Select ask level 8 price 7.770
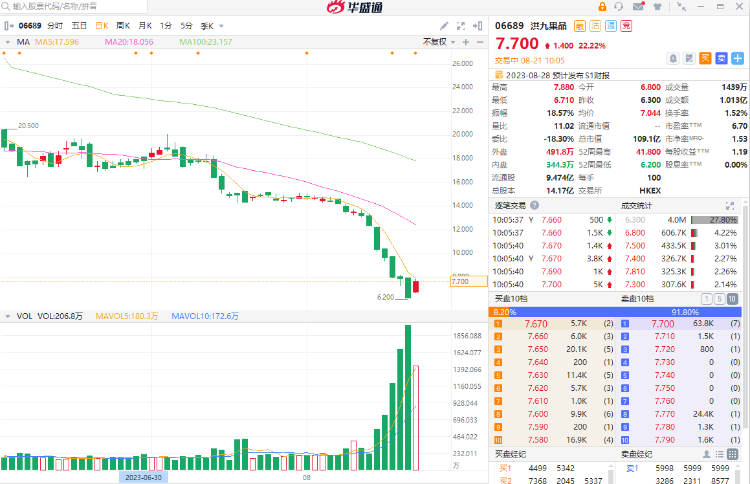Screen dimensions: 750x484 tap(665, 414)
